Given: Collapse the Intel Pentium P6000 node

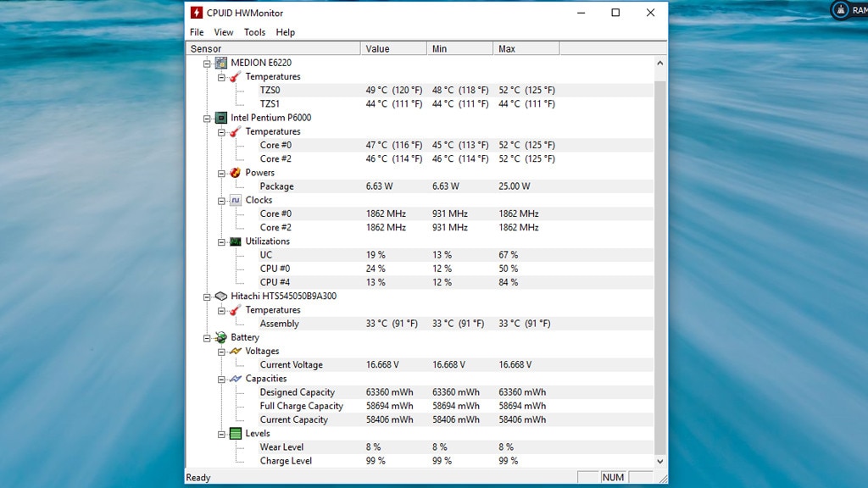Looking at the screenshot, I should pos(207,118).
